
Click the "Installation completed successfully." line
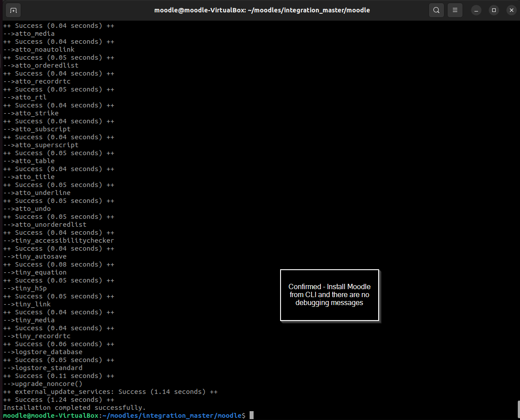(75, 408)
